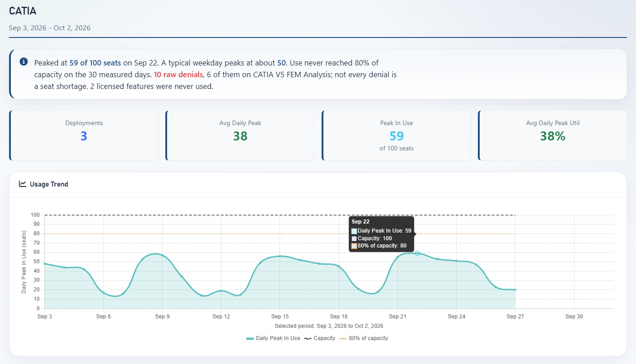This screenshot has width=636, height=364.
Task: Click the "Selected period" caption below the chart
Action: [329, 326]
